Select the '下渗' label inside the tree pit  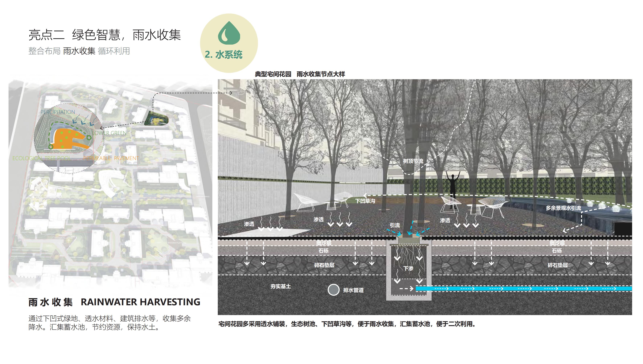408,268
